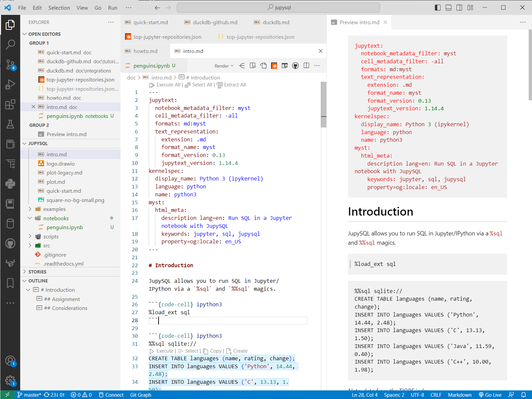Open Source Control view with 6 changes

[x=10, y=64]
